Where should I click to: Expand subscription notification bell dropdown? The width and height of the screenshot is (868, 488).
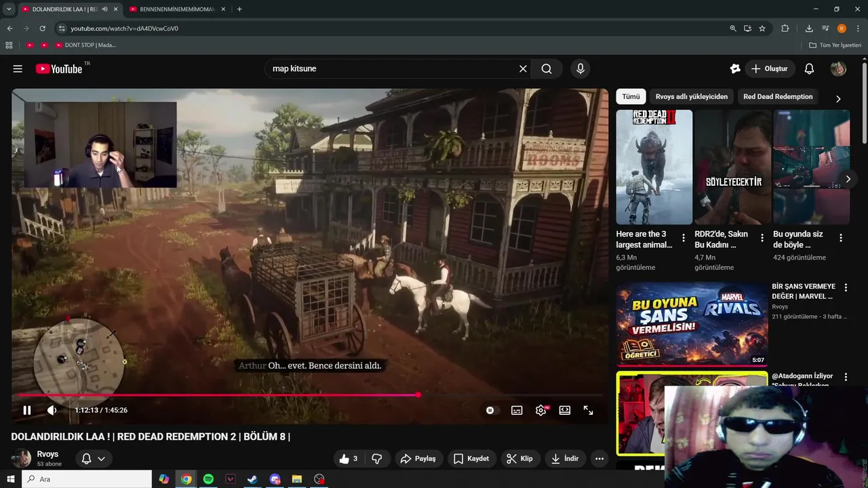(94, 459)
